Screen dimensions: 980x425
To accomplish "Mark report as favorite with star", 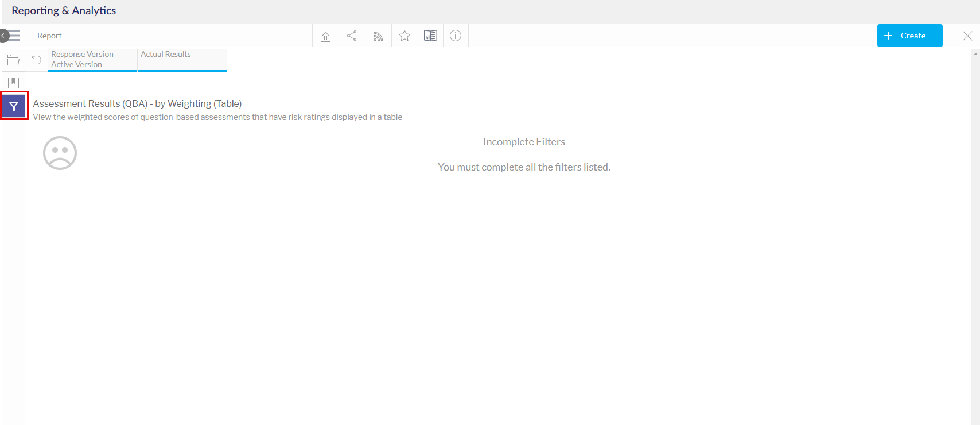I will (405, 36).
